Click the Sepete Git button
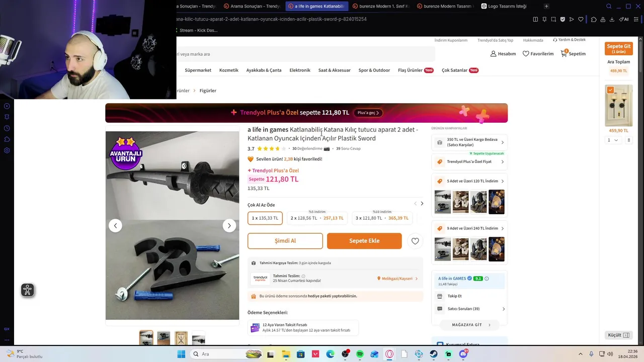644x362 pixels. tap(619, 49)
